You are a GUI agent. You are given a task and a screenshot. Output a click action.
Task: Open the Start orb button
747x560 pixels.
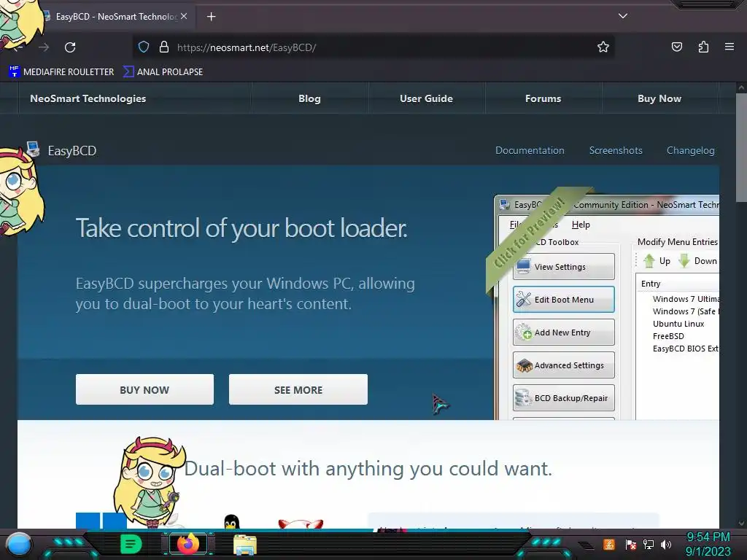click(x=18, y=544)
